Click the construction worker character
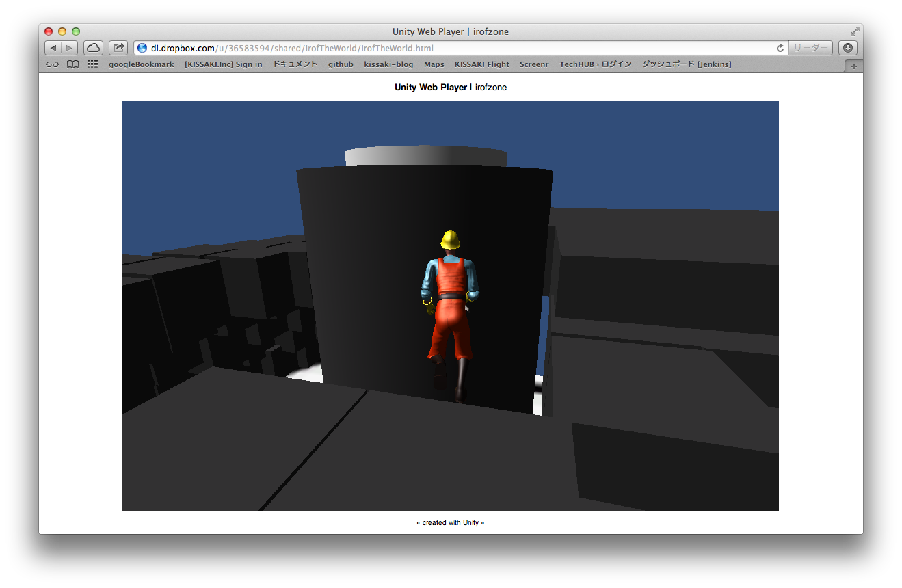This screenshot has height=588, width=902. pyautogui.click(x=451, y=316)
